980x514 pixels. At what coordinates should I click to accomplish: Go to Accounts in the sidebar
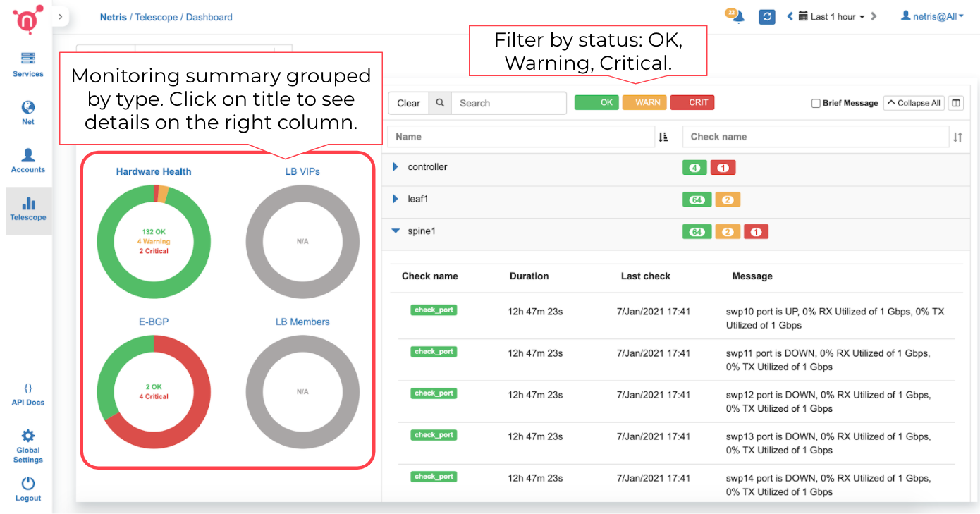point(27,160)
